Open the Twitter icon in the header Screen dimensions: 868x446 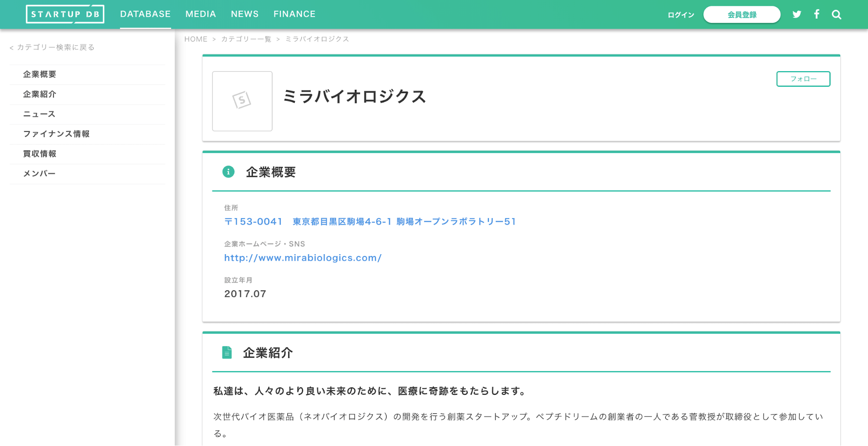pos(796,14)
